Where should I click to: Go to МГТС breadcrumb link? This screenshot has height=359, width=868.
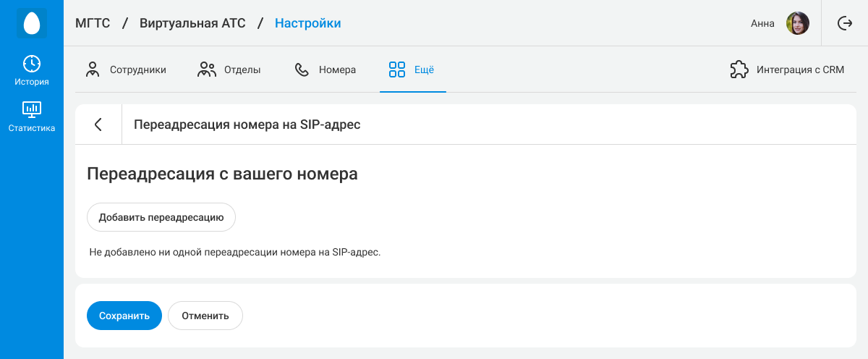(x=93, y=23)
